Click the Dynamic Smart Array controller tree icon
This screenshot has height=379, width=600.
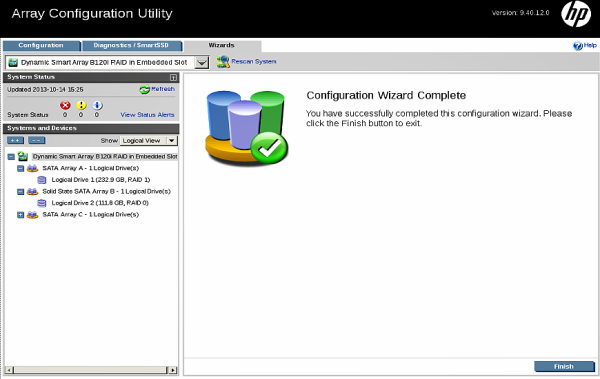pos(23,156)
